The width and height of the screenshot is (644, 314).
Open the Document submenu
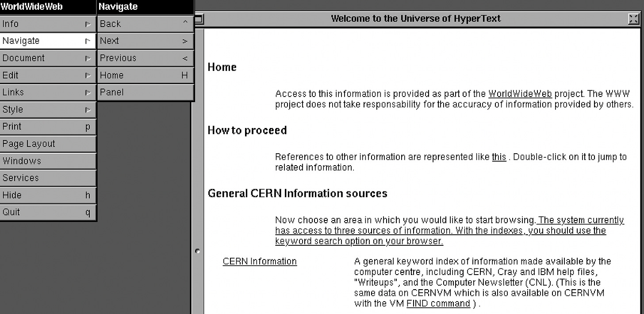tap(48, 58)
